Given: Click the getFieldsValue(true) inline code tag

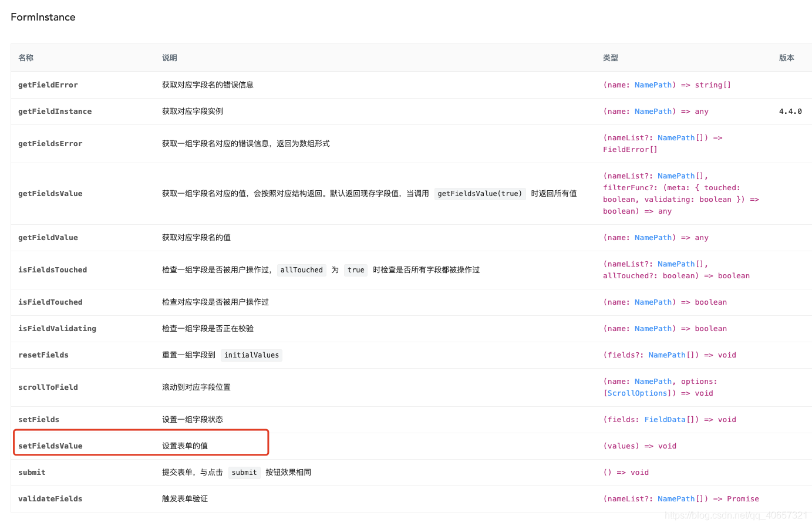Looking at the screenshot, I should pyautogui.click(x=480, y=194).
